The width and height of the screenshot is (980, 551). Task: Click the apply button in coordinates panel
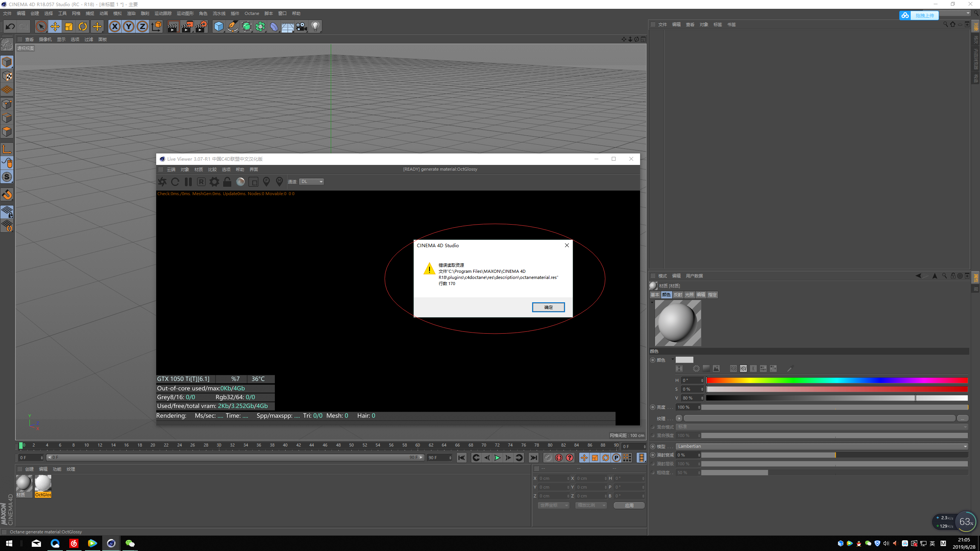click(629, 505)
